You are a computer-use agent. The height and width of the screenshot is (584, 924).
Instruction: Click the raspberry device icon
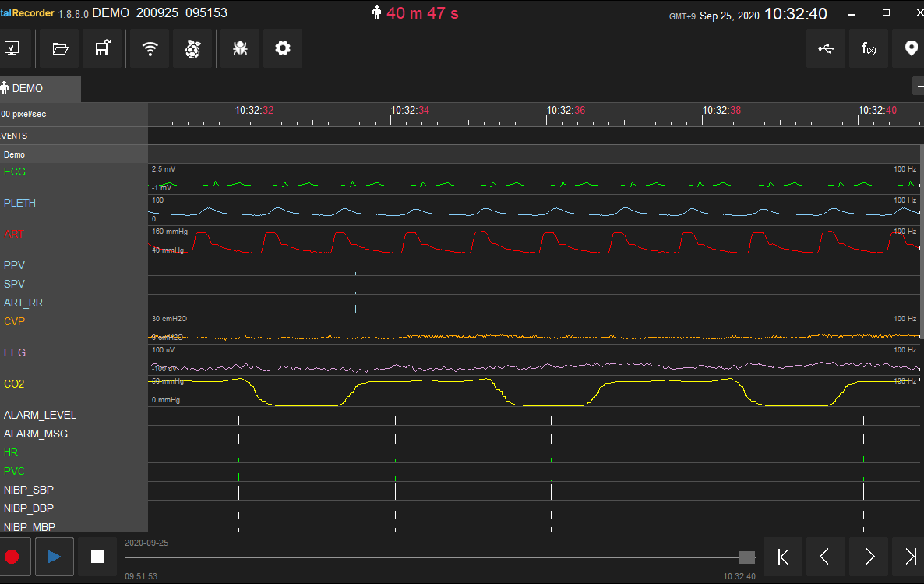192,48
